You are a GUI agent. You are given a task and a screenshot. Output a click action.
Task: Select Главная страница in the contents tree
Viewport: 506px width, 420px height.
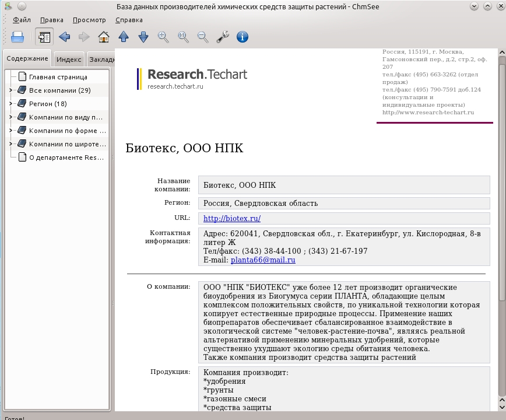click(58, 77)
